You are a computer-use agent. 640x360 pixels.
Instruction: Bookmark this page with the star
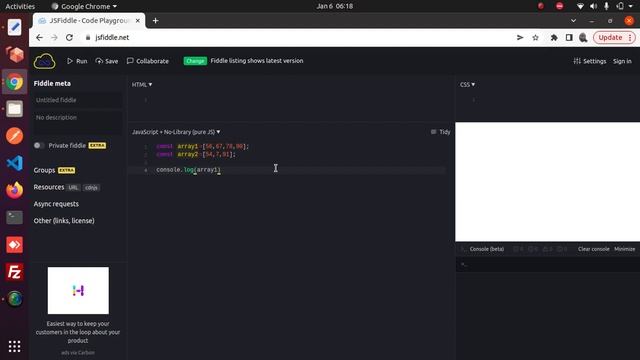point(536,38)
